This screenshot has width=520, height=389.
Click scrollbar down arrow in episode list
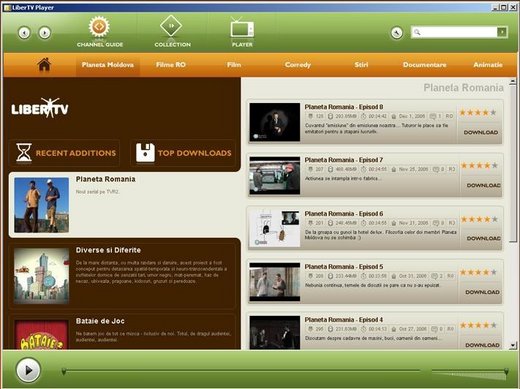(x=513, y=346)
